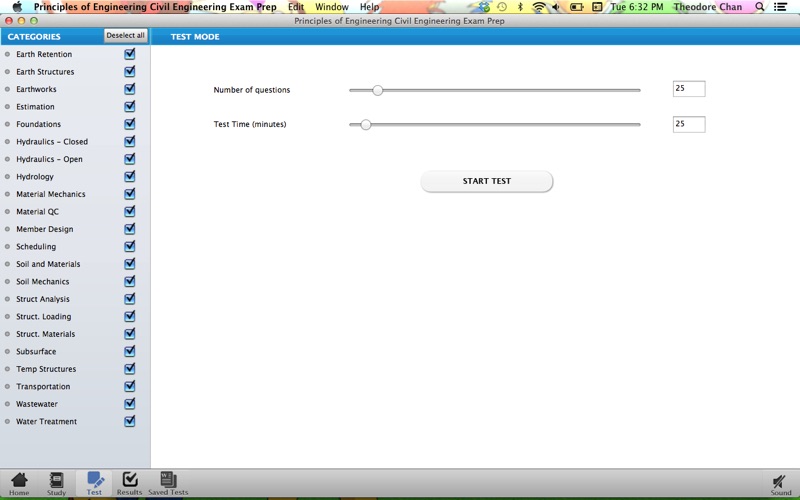Go to the Home screen icon
Screen dimensions: 800x500
click(19, 484)
